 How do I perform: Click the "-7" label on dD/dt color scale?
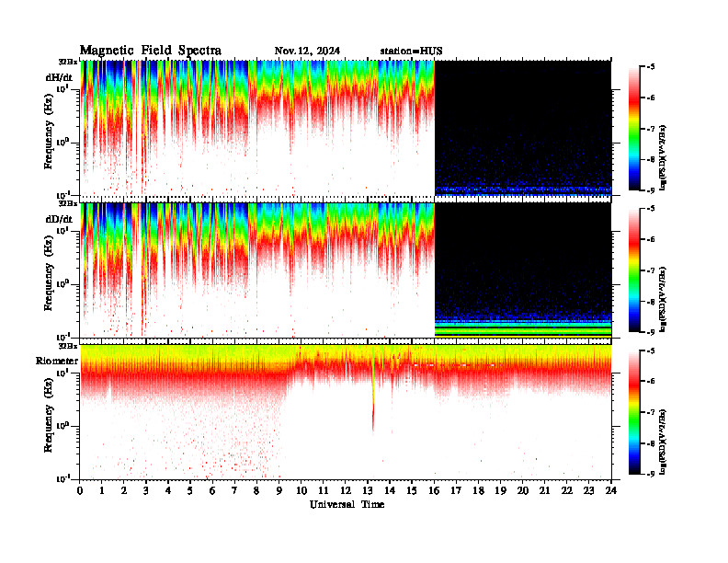(x=651, y=270)
